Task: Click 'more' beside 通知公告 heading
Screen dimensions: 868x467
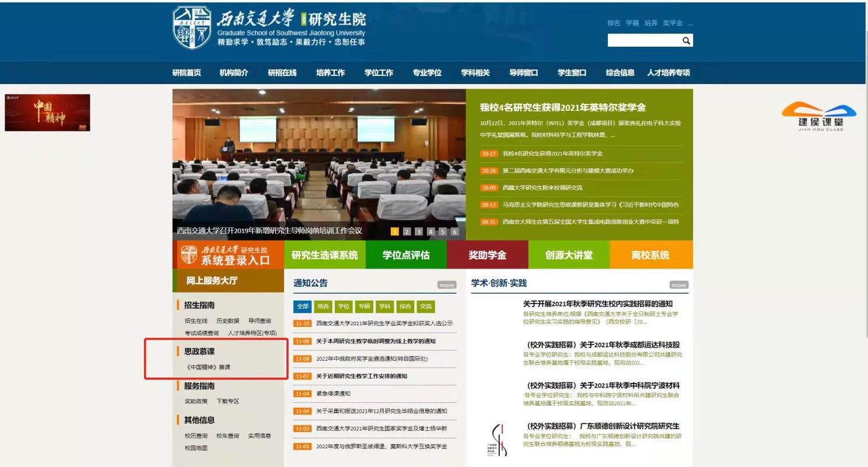Action: point(447,285)
